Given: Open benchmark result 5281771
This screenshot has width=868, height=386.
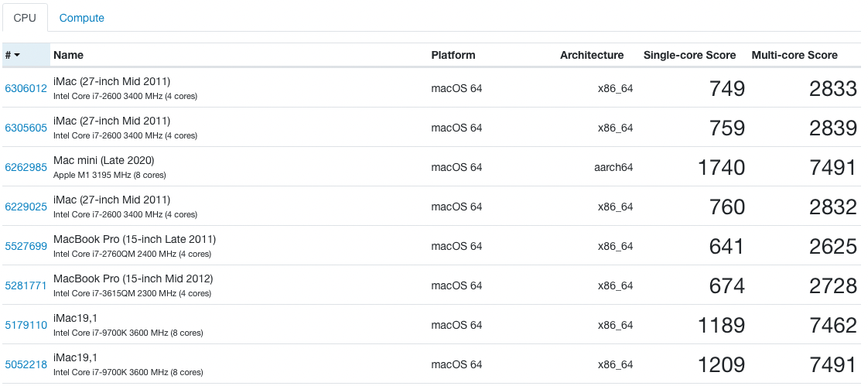Looking at the screenshot, I should click(x=26, y=285).
